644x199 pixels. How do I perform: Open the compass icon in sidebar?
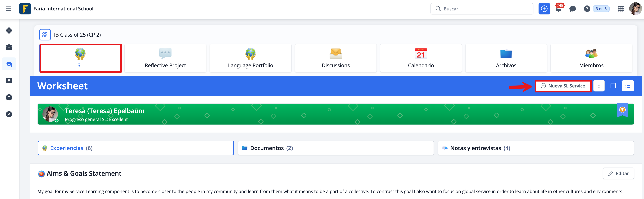click(x=9, y=114)
